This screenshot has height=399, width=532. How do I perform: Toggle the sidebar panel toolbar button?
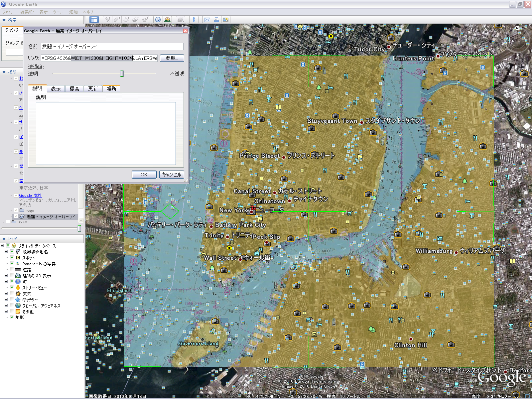point(94,20)
